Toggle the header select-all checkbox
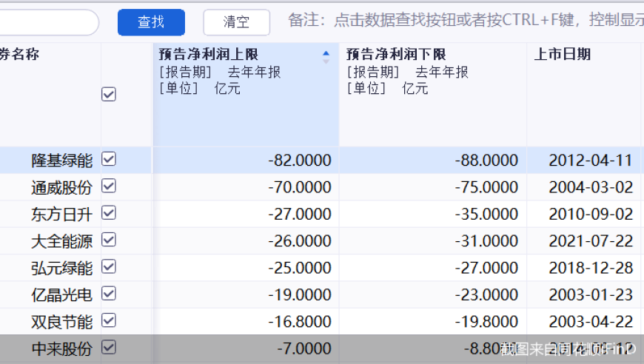Screen dimensions: 644x364 tap(109, 95)
